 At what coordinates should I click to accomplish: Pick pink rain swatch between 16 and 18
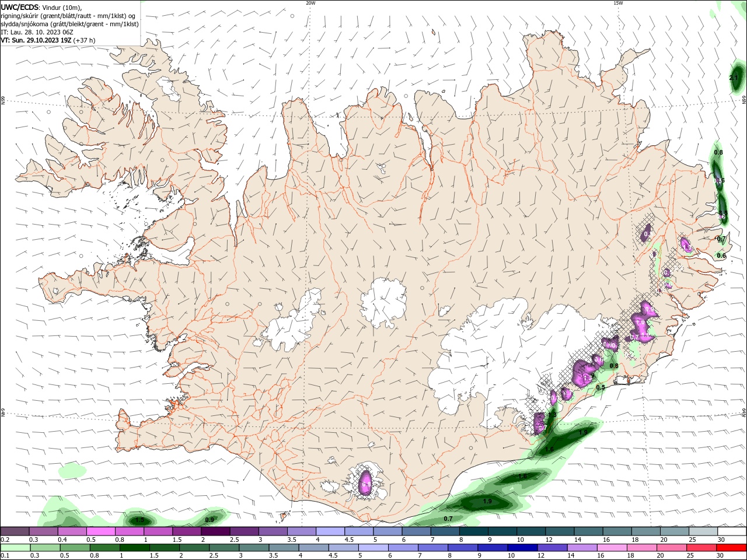(612, 548)
